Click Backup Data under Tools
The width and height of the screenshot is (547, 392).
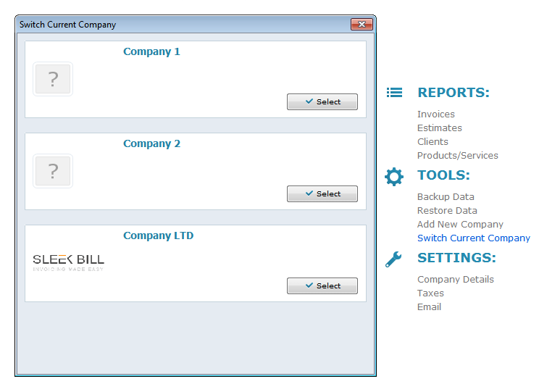tap(446, 197)
